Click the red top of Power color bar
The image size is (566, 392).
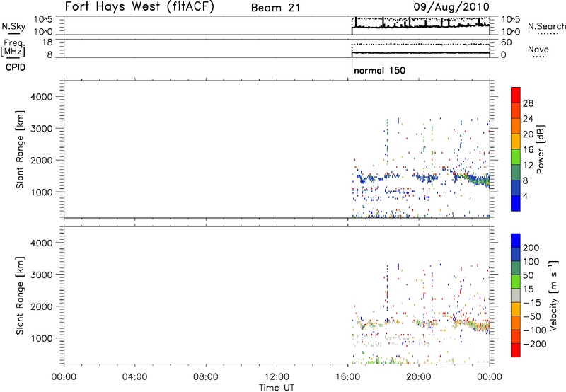click(x=516, y=93)
